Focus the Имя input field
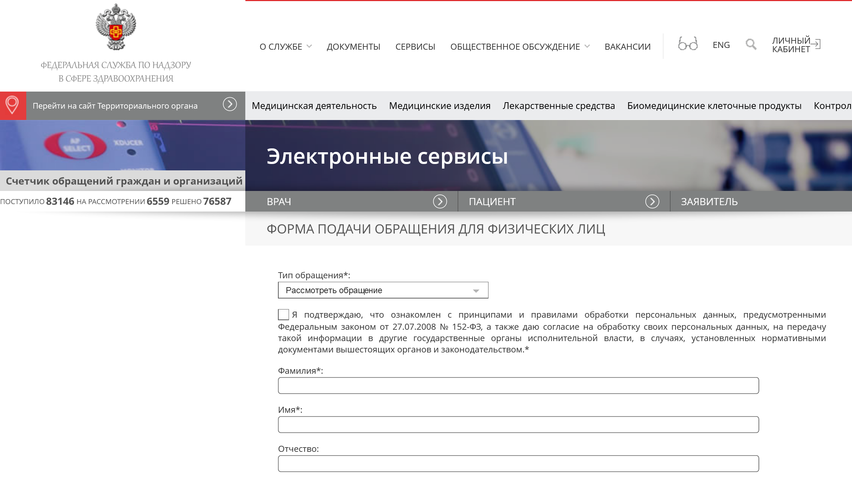Image resolution: width=852 pixels, height=504 pixels. [518, 424]
